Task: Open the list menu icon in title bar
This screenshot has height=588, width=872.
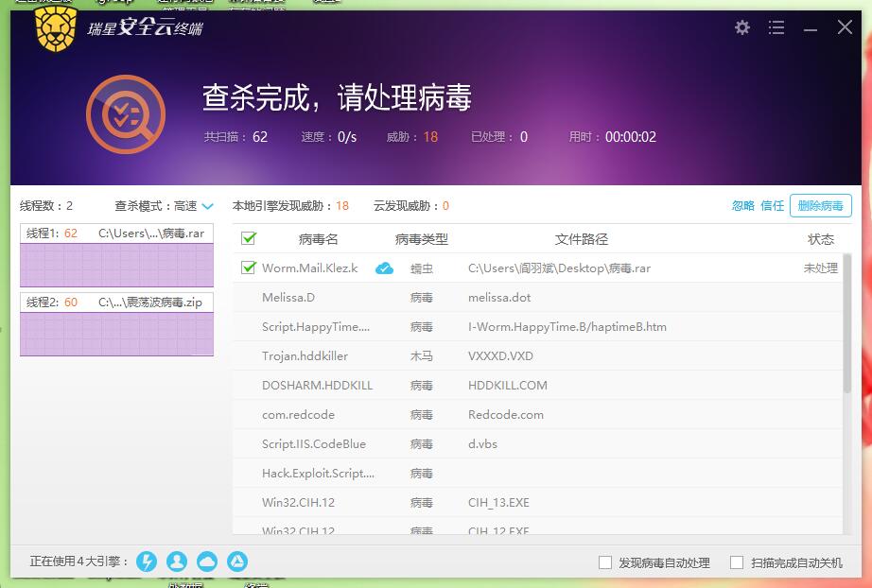Action: pos(776,27)
